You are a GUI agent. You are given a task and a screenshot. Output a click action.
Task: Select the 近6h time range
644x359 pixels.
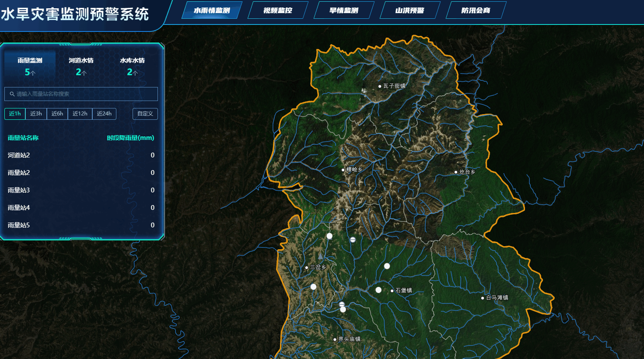click(x=57, y=114)
